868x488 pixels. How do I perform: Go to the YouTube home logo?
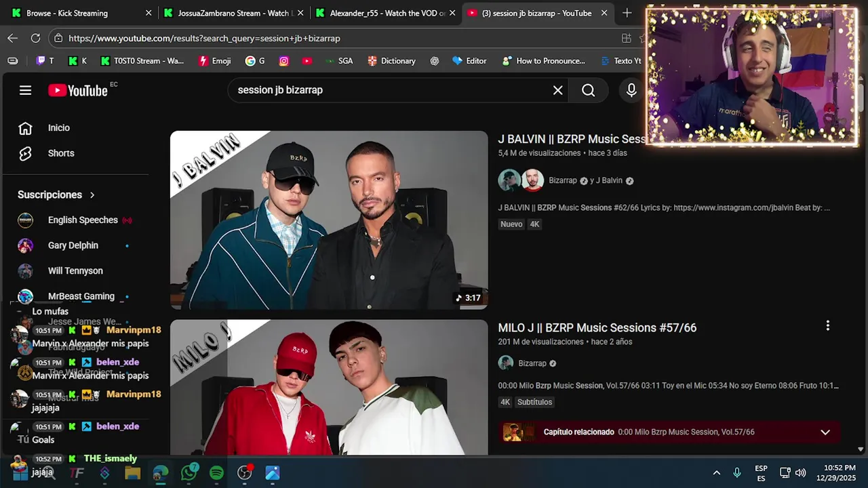(78, 90)
